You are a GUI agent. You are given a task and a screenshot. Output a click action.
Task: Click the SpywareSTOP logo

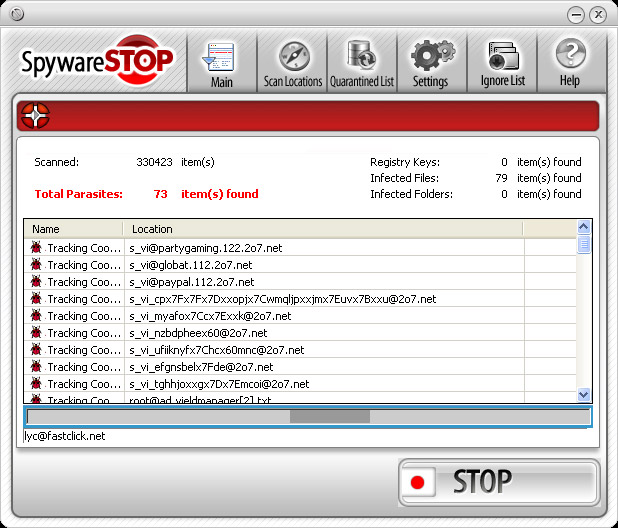click(97, 61)
